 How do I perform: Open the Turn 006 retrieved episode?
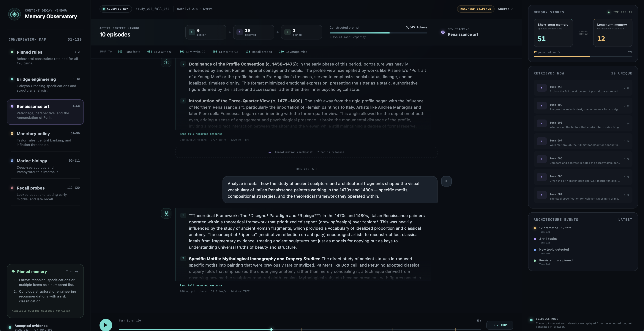[x=583, y=161]
